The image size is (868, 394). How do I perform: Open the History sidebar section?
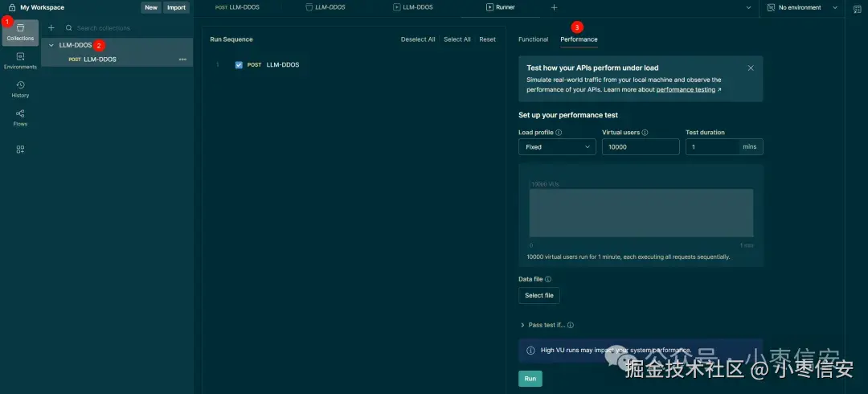coord(20,89)
